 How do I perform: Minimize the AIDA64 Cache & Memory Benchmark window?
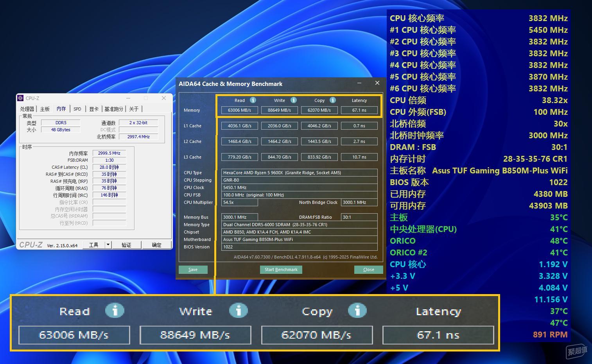pyautogui.click(x=359, y=83)
